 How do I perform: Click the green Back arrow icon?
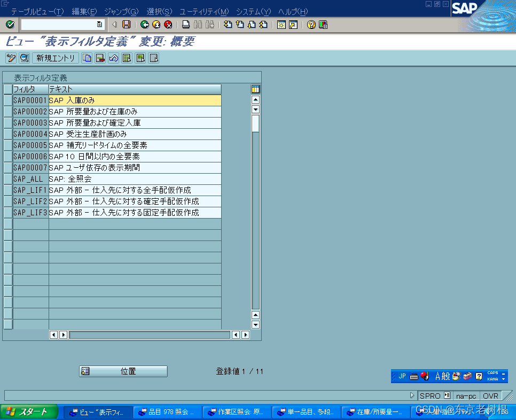tap(145, 24)
